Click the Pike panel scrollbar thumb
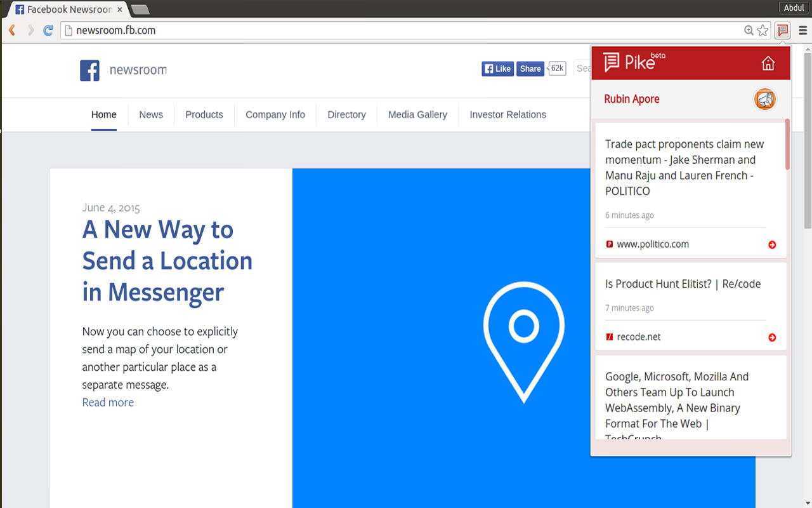Screen dimensions: 812x508 [788, 144]
